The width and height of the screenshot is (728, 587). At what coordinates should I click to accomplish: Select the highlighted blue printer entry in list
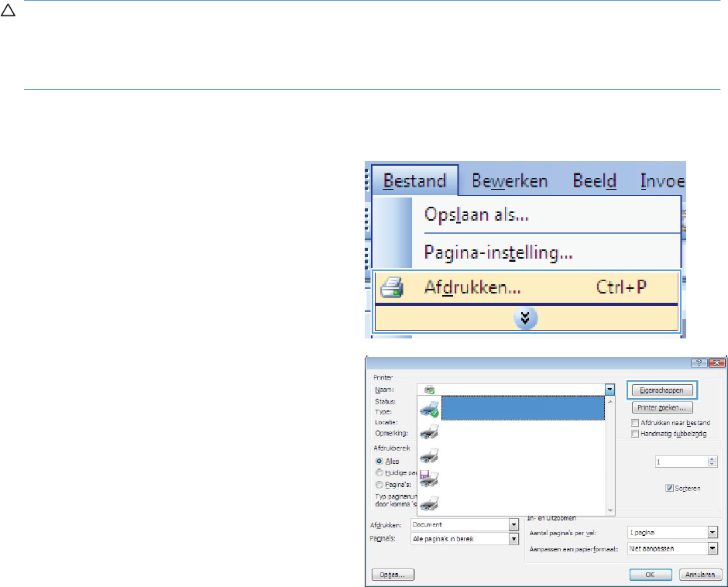pos(523,409)
